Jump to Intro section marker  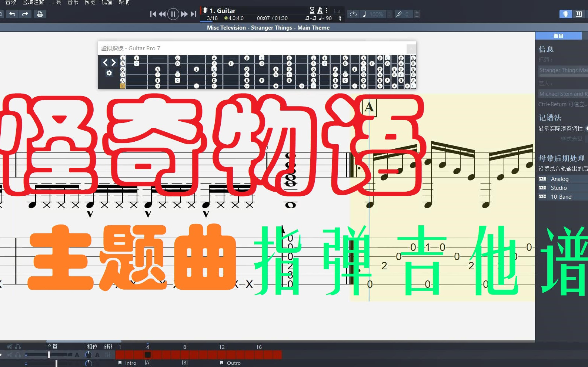click(127, 363)
